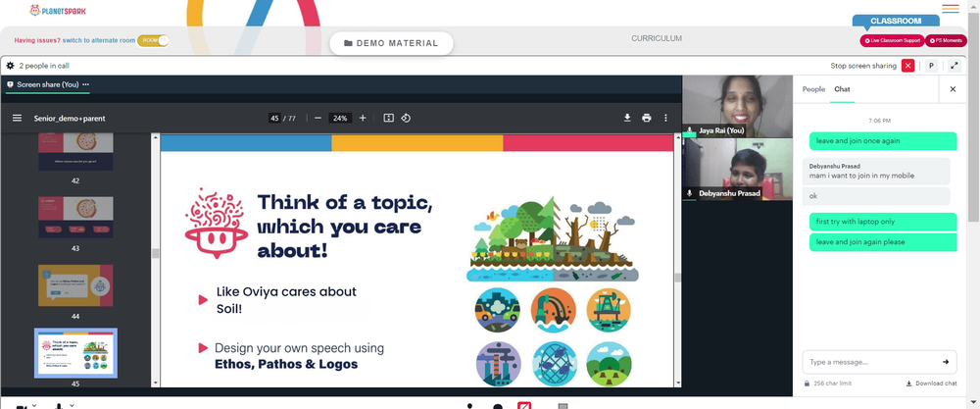
Task: Zoom out with the minus button
Action: click(318, 119)
